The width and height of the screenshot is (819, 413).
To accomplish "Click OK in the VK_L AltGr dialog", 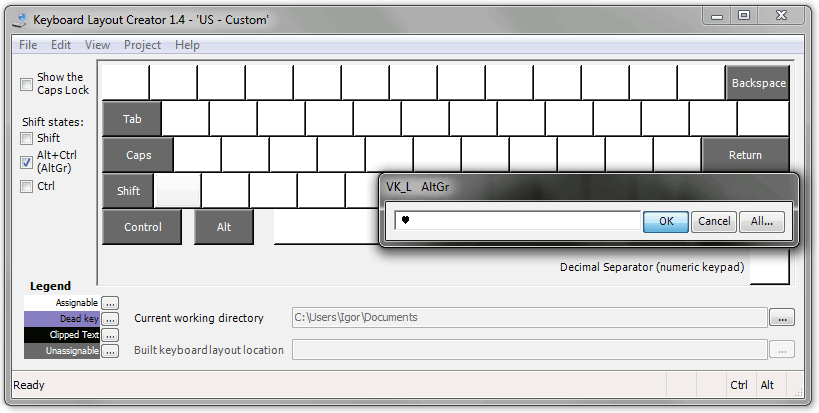I will 666,221.
